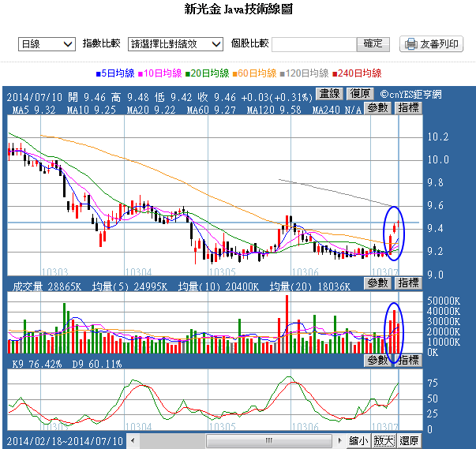Click the 縮小 zoom out button
This screenshot has width=476, height=449.
coord(358,440)
